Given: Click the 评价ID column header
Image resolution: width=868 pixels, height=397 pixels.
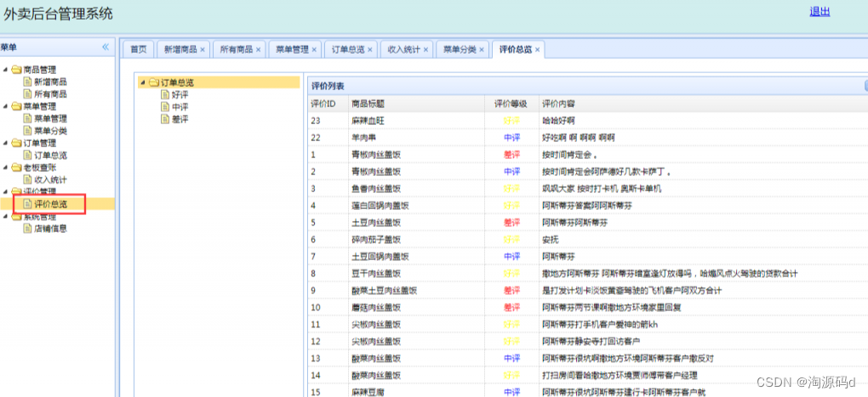Looking at the screenshot, I should pos(327,104).
